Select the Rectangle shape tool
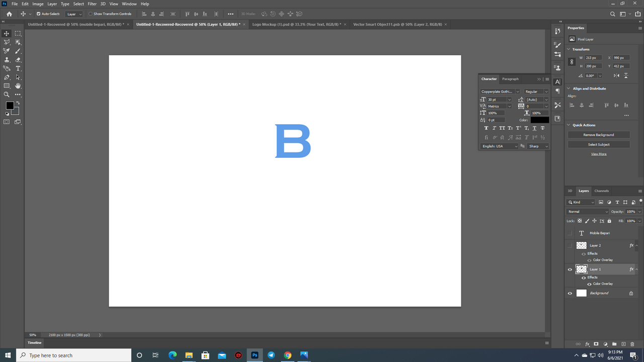The image size is (644, 362). (x=7, y=86)
